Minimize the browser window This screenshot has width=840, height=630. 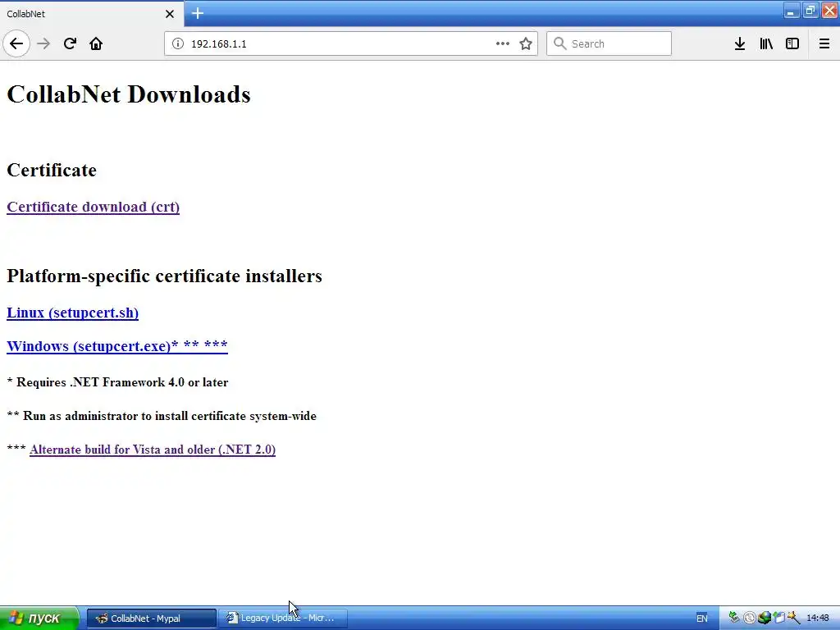(x=790, y=10)
